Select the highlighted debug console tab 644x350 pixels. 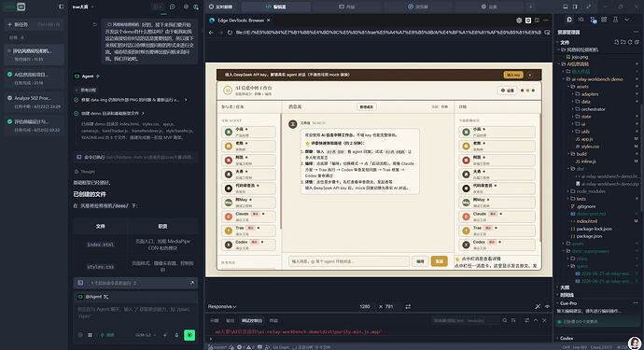(x=252, y=320)
